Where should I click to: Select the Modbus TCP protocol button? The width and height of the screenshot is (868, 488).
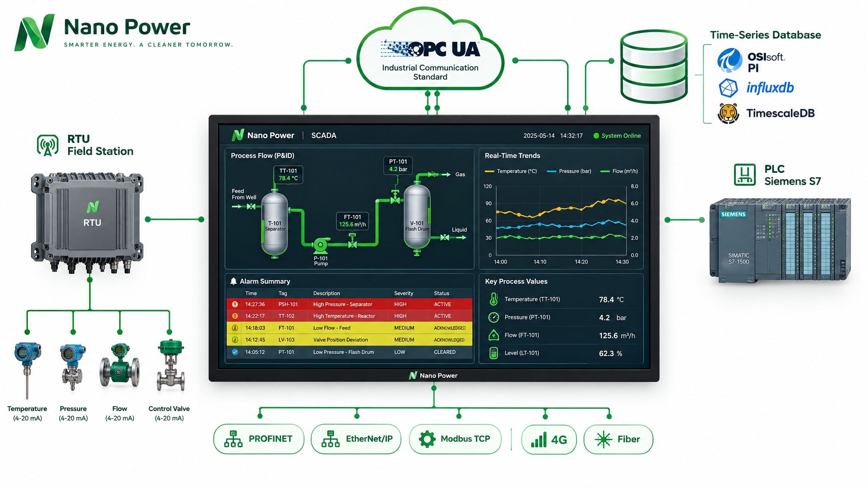pos(455,439)
